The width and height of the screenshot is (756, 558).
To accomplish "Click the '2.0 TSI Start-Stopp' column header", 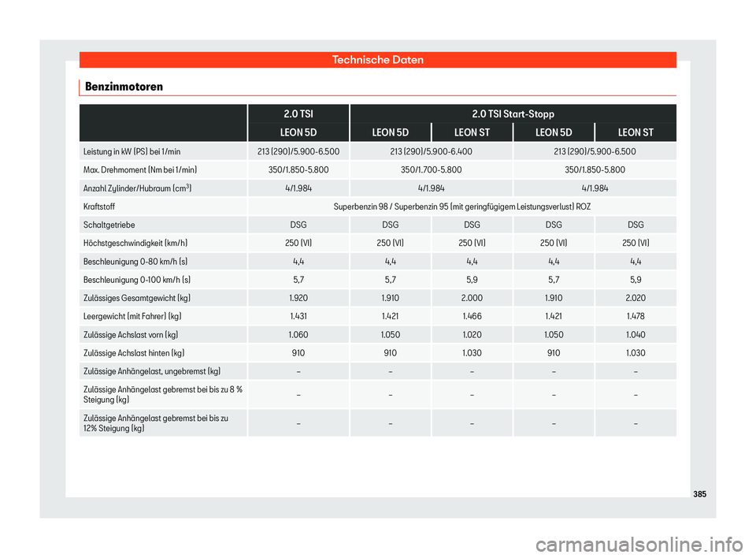I will 513,114.
